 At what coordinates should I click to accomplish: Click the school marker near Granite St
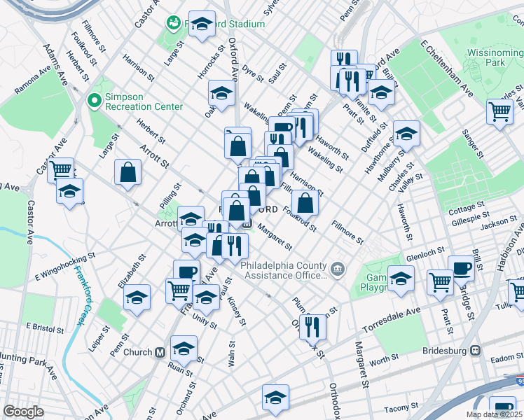381,92
